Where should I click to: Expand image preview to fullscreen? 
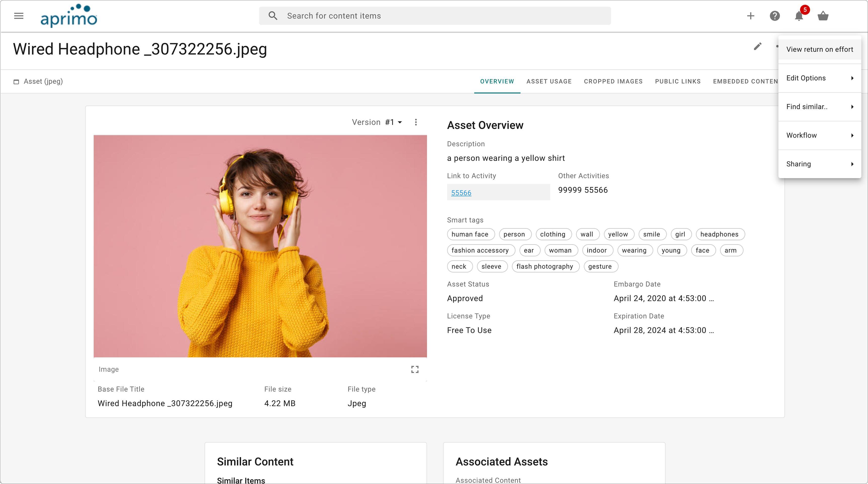(x=415, y=369)
